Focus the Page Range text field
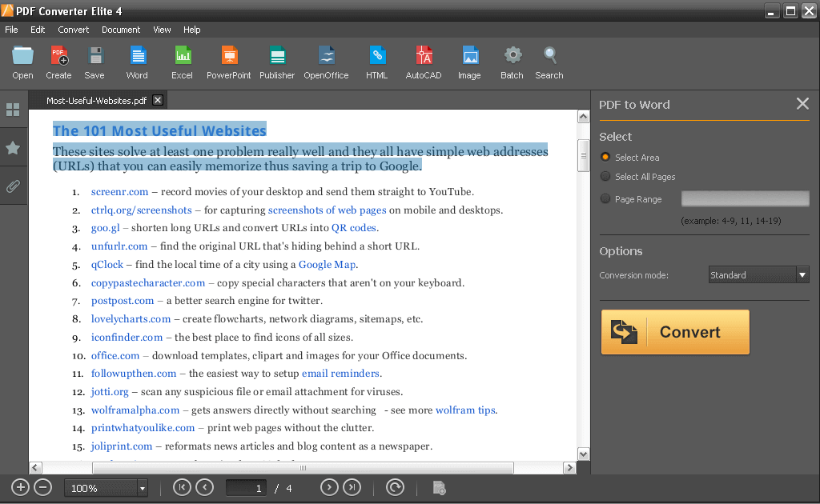Image resolution: width=820 pixels, height=504 pixels. (746, 198)
